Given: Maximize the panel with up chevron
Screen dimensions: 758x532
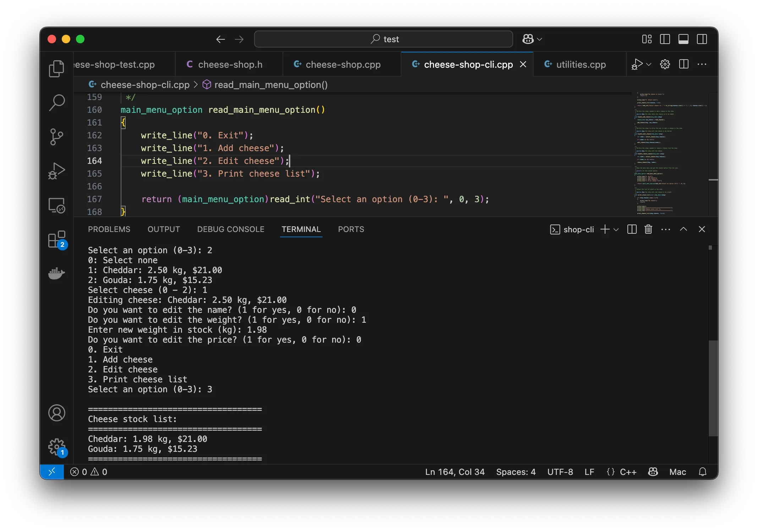Looking at the screenshot, I should coord(683,229).
